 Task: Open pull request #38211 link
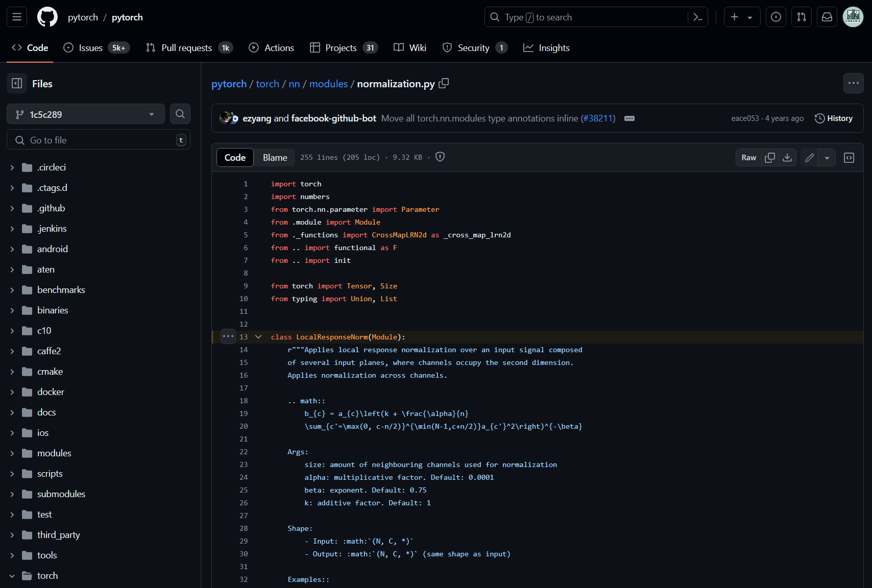pyautogui.click(x=598, y=118)
